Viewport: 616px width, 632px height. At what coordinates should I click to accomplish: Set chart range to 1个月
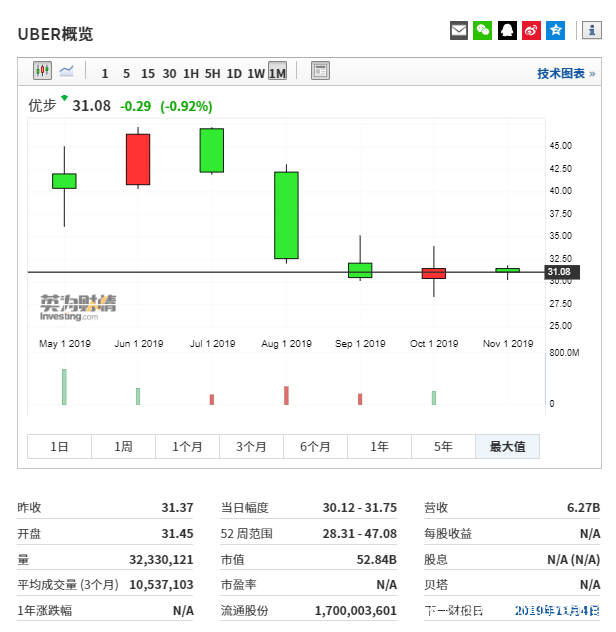(x=187, y=447)
